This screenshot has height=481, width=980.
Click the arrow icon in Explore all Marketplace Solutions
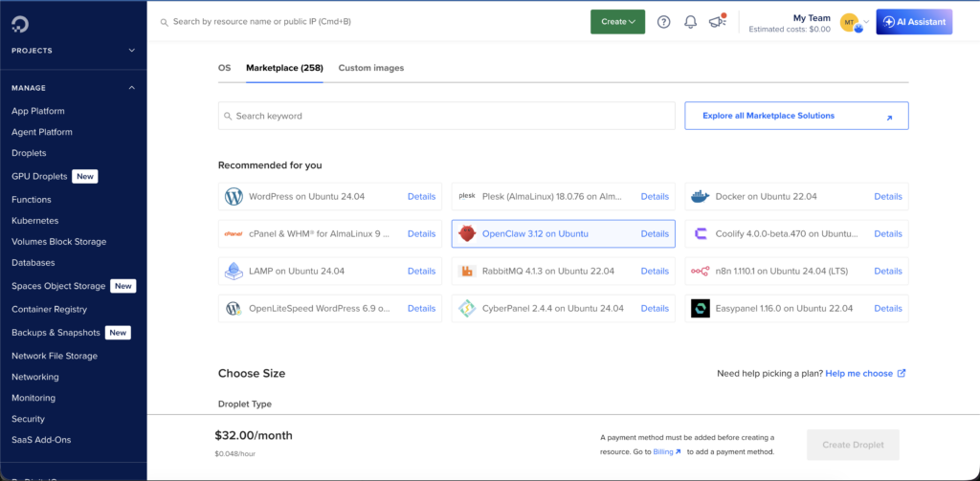(x=889, y=117)
